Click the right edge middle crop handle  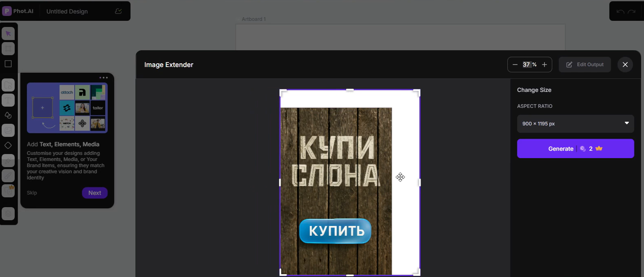point(420,183)
